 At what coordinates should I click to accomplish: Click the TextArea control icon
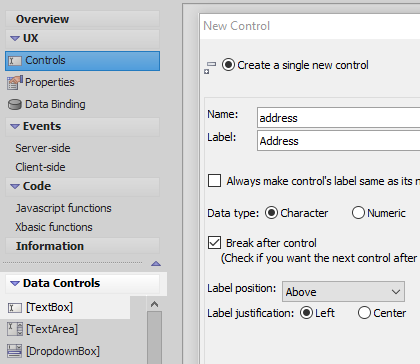click(x=15, y=329)
